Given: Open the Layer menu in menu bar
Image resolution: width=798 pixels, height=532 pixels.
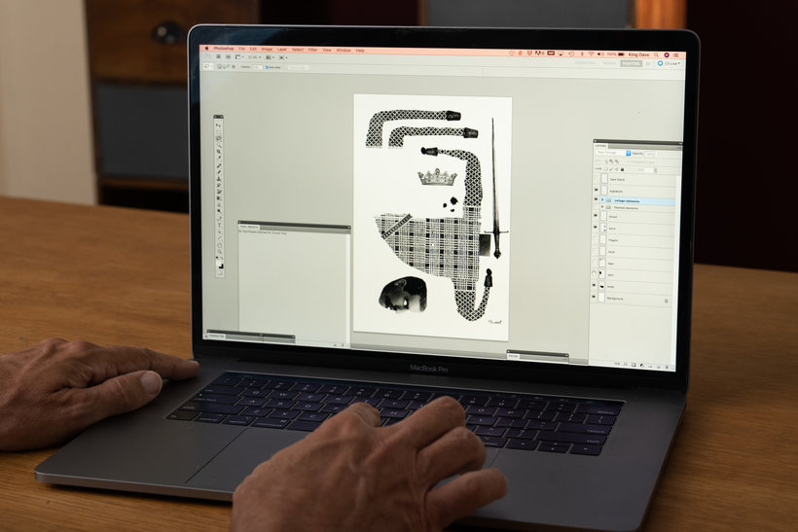Looking at the screenshot, I should click(281, 50).
